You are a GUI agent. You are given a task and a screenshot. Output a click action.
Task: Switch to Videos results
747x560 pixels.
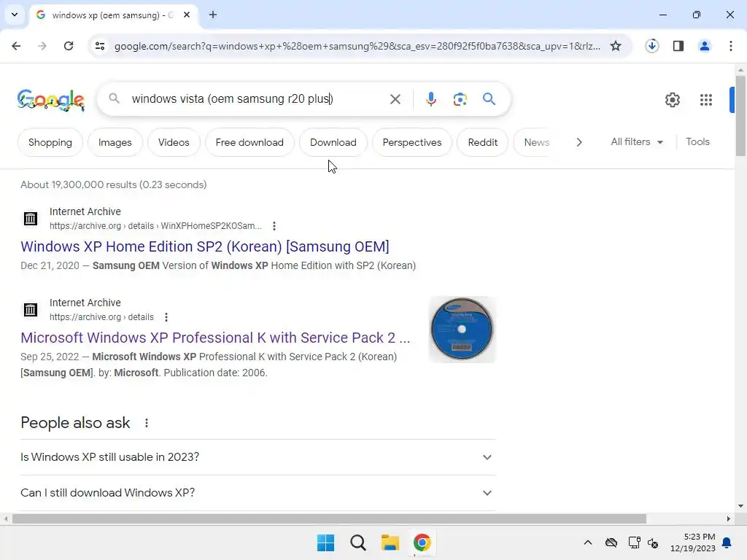[174, 142]
